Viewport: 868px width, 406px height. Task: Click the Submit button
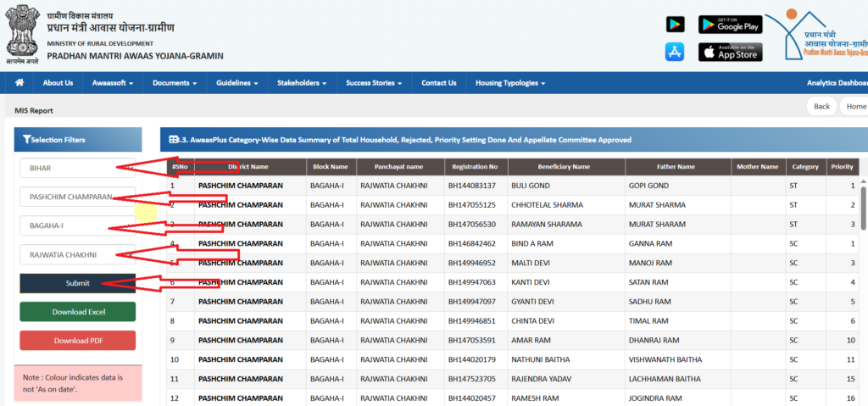pos(77,283)
